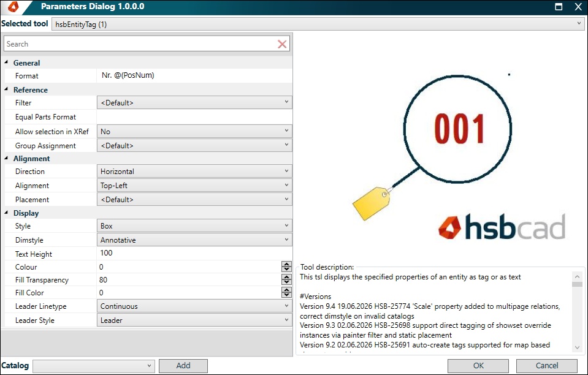The width and height of the screenshot is (588, 375).
Task: Click the Colour value field
Action: 189,267
